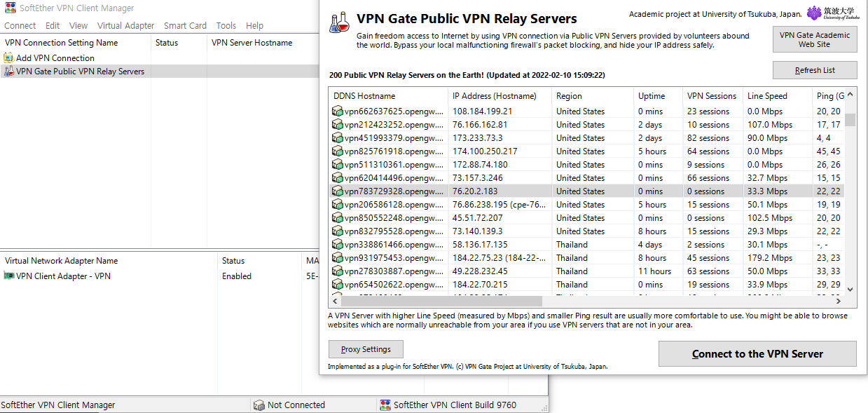Sort by VPN Sessions column header
Screen dimensions: 868x413
tap(712, 96)
